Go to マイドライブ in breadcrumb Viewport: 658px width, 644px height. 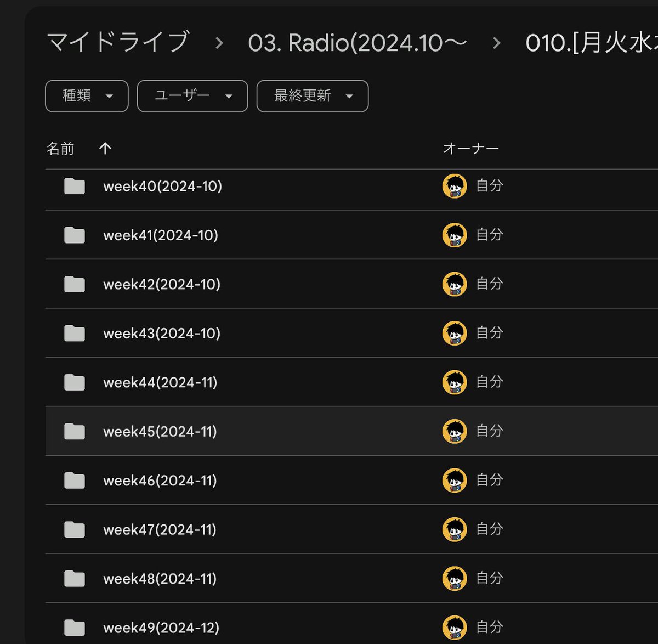(118, 42)
